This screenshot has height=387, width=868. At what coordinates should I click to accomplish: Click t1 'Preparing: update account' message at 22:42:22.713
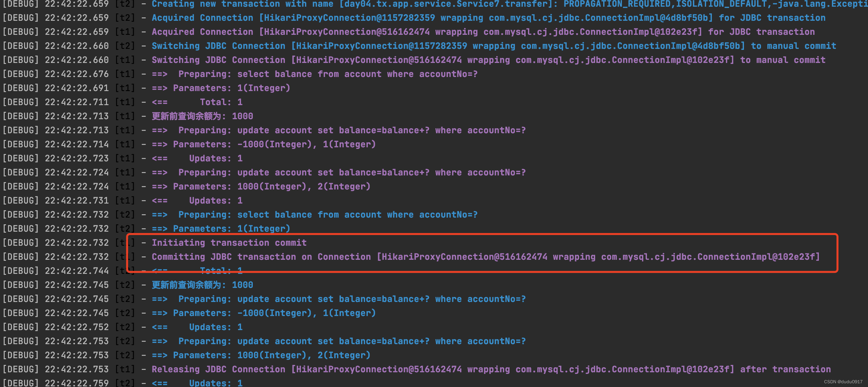(339, 131)
